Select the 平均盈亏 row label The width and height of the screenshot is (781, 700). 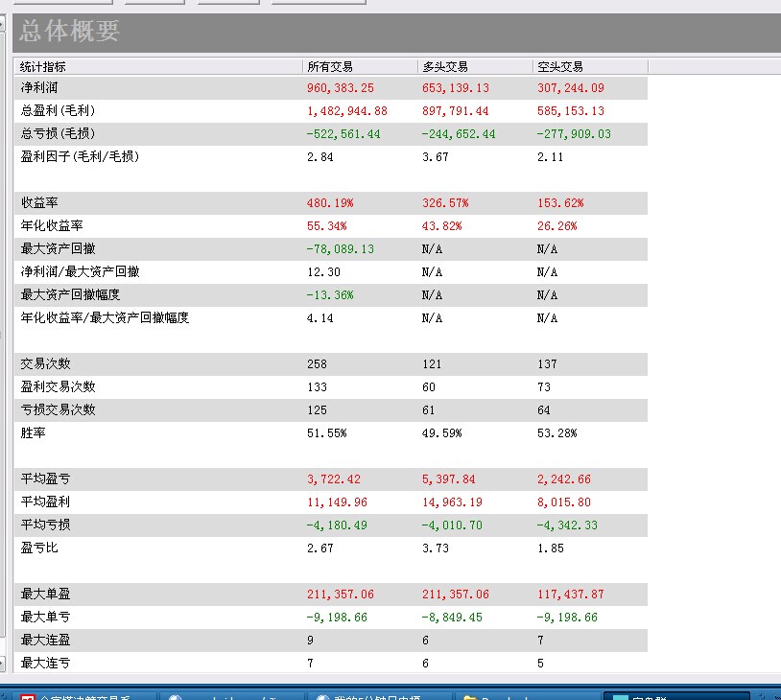click(45, 478)
